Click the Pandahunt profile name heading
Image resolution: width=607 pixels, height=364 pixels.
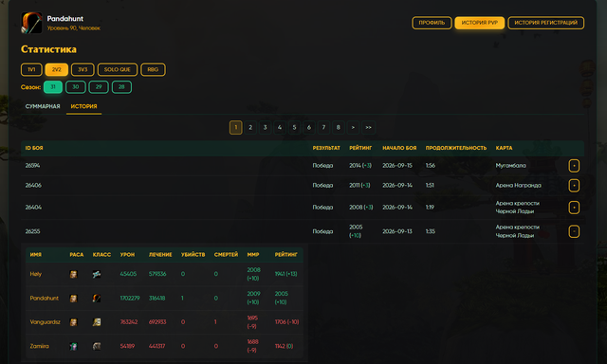65,19
